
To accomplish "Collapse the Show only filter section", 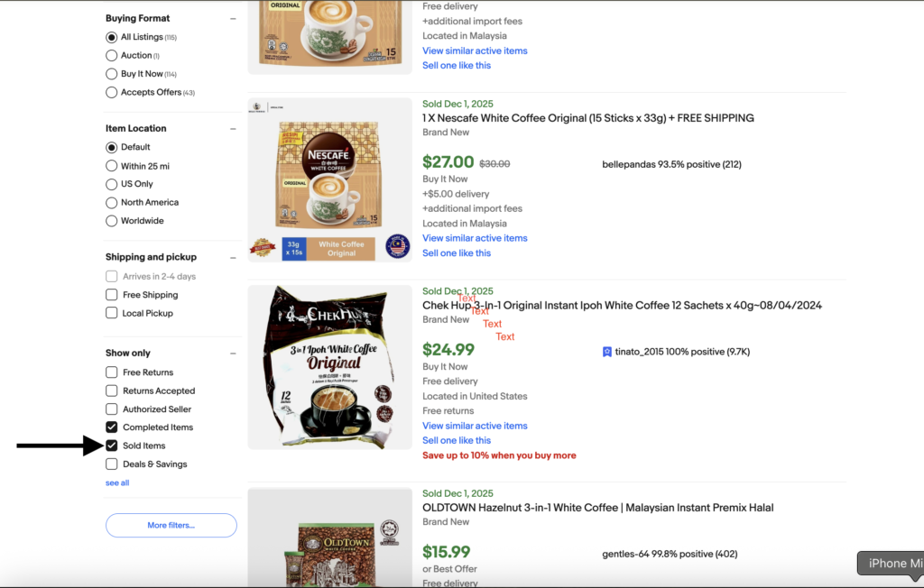I will click(x=233, y=354).
